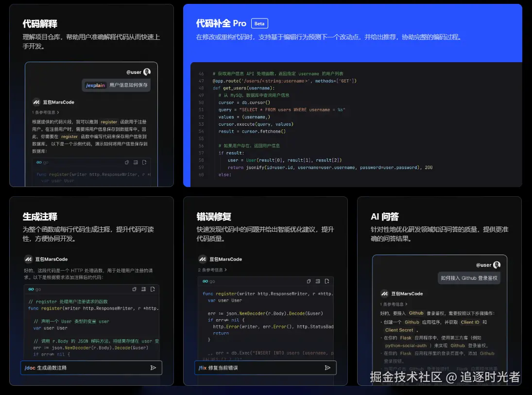The width and height of the screenshot is (532, 395).
Task: Click the go language icon in 代码解释 code block
Action: (39, 163)
